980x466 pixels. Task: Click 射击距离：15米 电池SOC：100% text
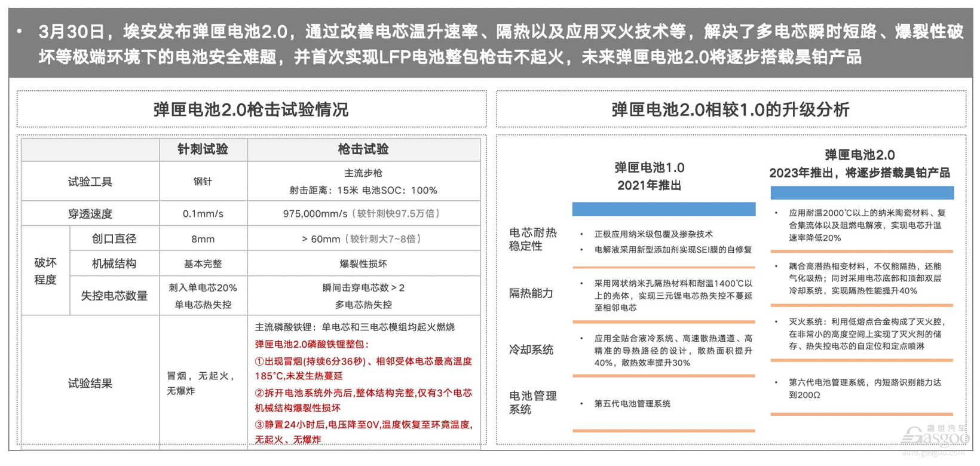363,191
